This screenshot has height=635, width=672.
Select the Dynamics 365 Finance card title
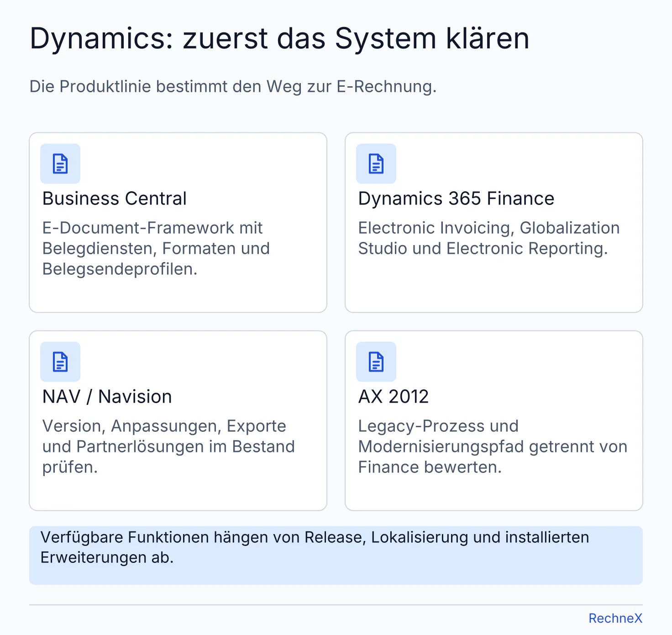[456, 199]
